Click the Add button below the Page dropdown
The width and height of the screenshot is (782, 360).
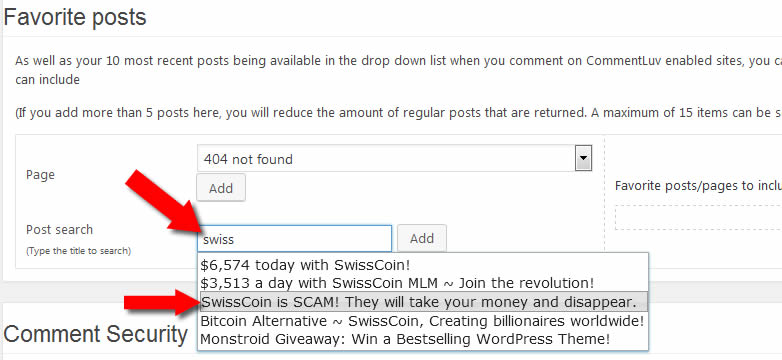221,188
